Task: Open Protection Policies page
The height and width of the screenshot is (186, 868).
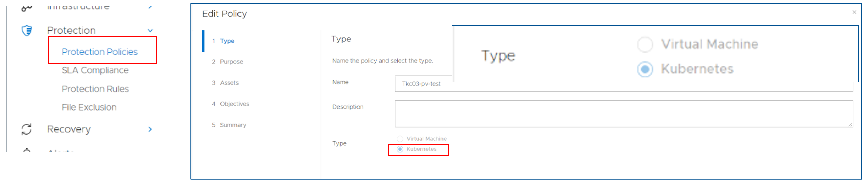Action: coord(100,52)
